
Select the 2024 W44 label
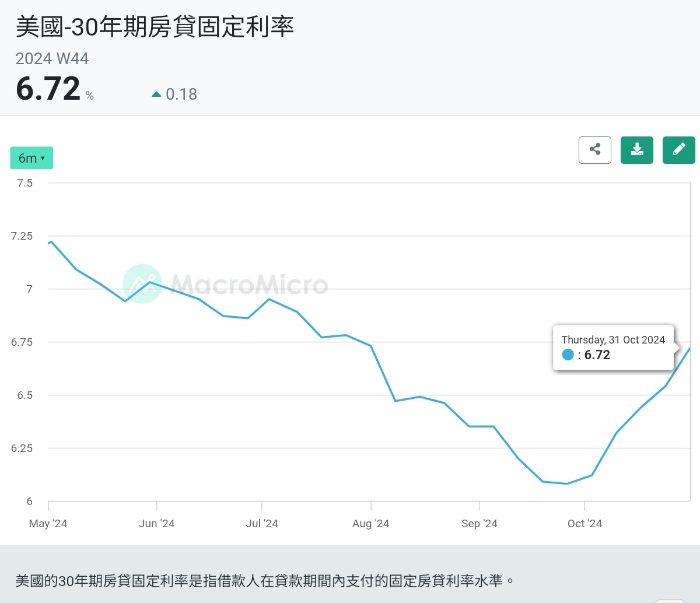point(52,58)
